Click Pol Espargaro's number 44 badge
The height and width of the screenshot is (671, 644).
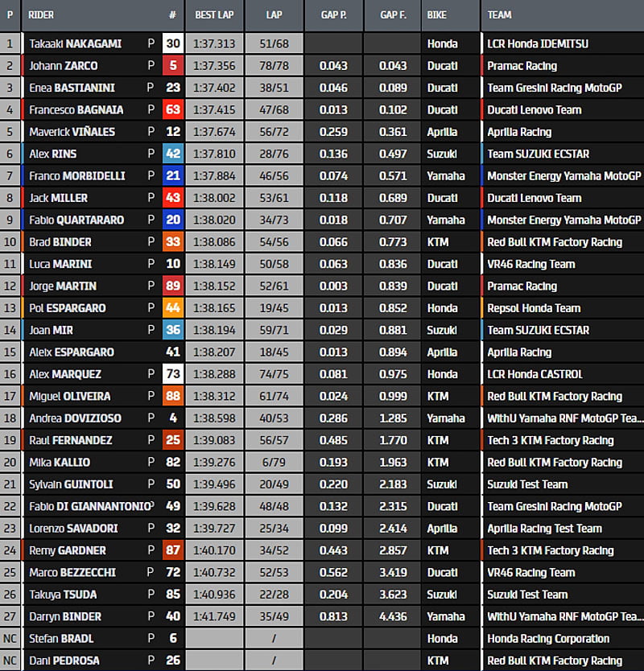coord(172,308)
